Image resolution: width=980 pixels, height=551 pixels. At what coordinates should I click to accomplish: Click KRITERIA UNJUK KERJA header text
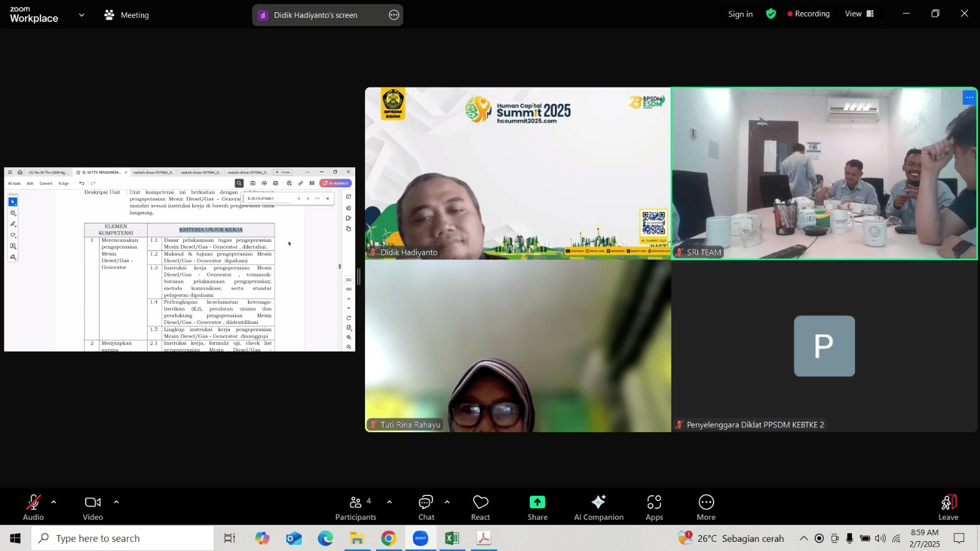[x=211, y=230]
